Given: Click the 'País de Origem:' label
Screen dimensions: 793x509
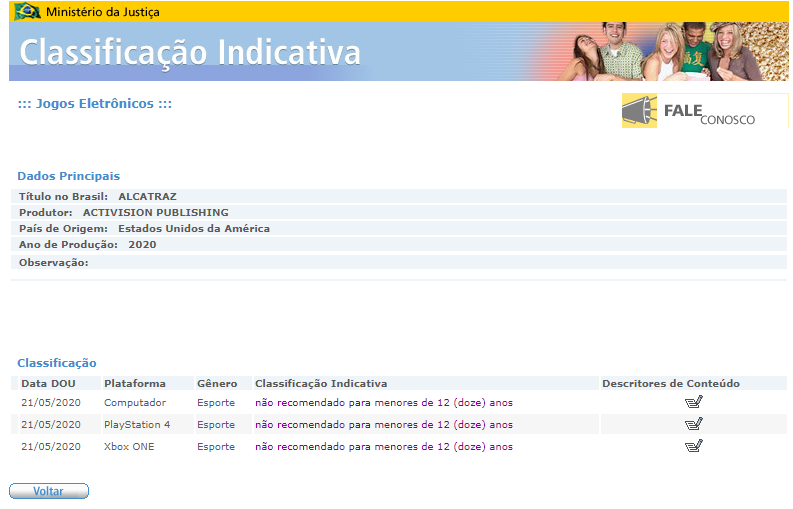Looking at the screenshot, I should click(63, 229).
